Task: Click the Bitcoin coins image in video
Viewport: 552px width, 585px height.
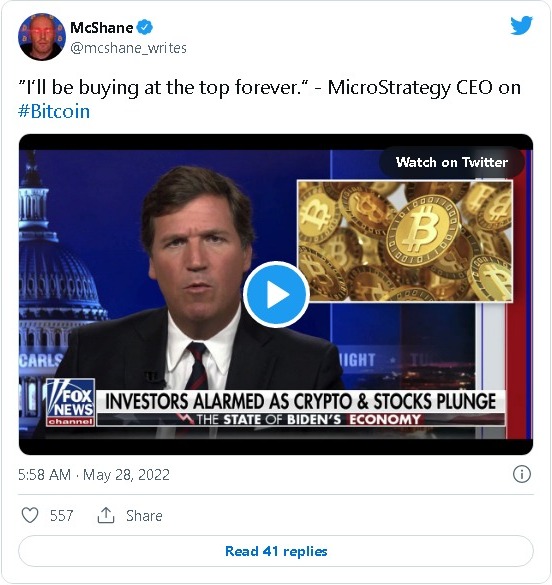Action: point(405,241)
